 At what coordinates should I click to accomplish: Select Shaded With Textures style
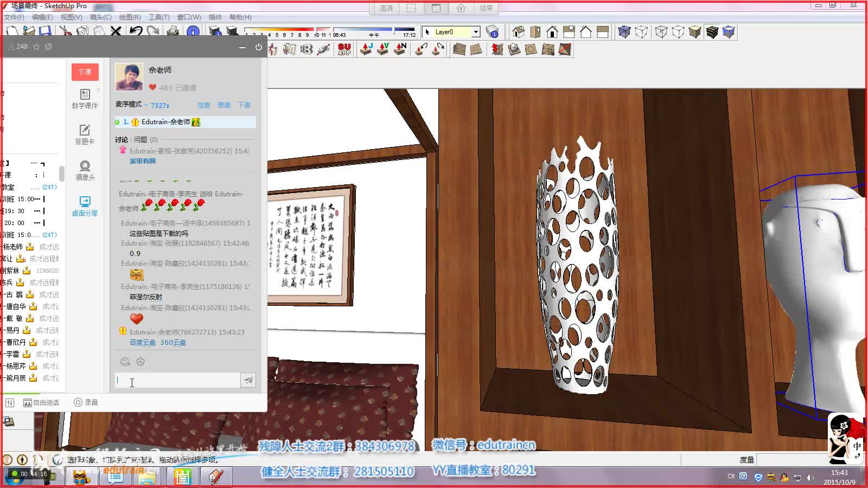(712, 32)
